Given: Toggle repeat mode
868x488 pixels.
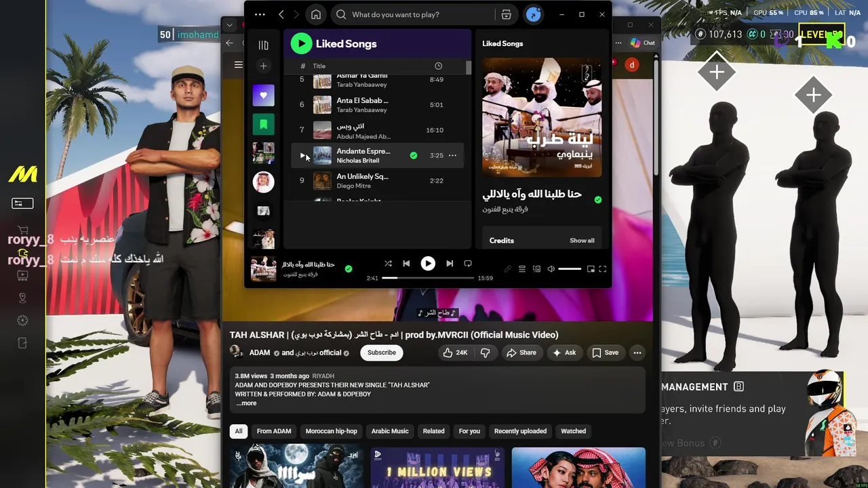Looking at the screenshot, I should 468,264.
